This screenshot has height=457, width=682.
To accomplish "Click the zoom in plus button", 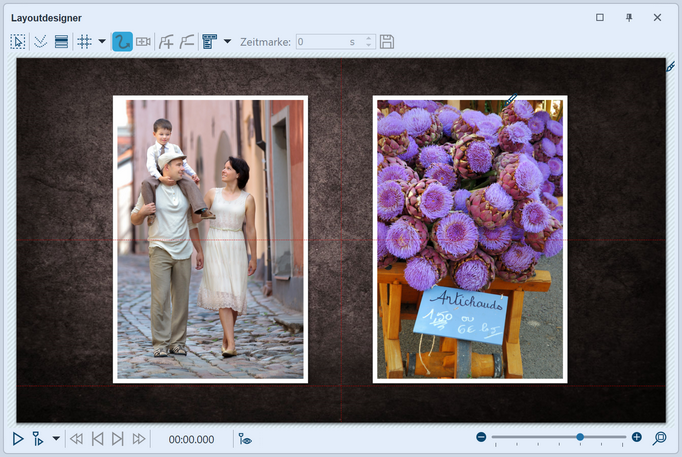I will [x=637, y=438].
